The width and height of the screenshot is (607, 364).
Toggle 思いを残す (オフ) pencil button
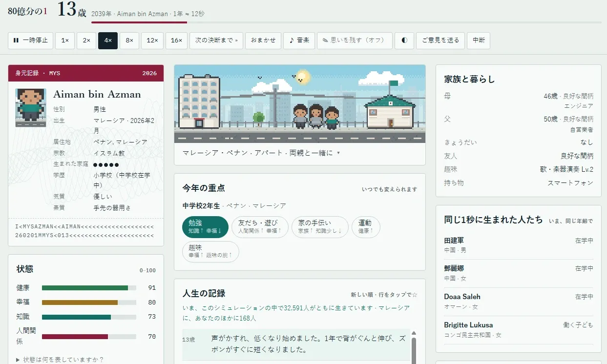tap(355, 40)
